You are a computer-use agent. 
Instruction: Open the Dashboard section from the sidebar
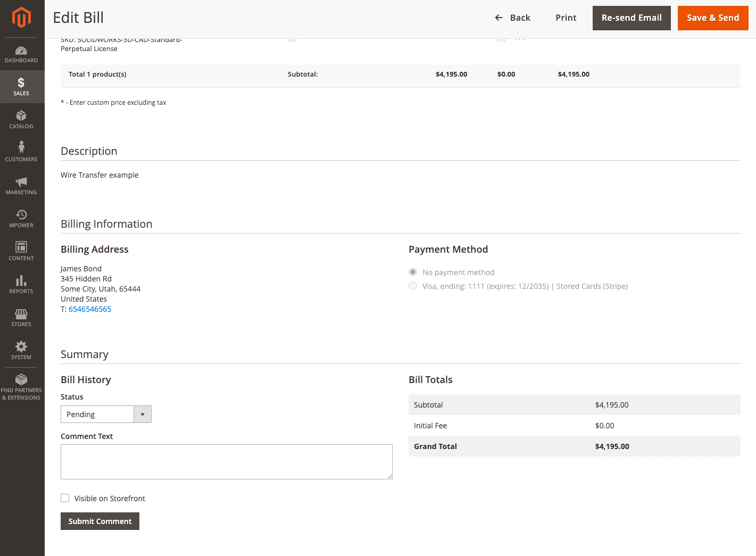click(x=21, y=53)
